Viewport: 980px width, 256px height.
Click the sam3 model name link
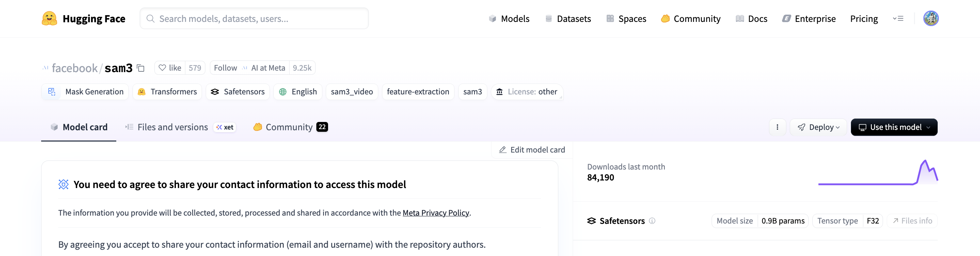point(118,68)
